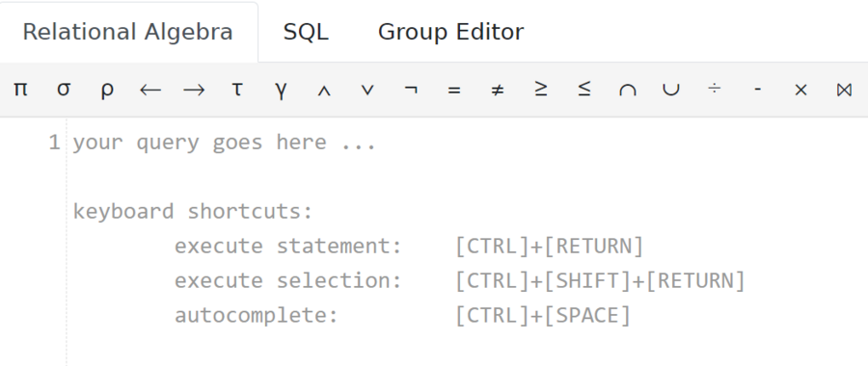Insert the cross product × operator
This screenshot has width=868, height=366.
point(800,89)
